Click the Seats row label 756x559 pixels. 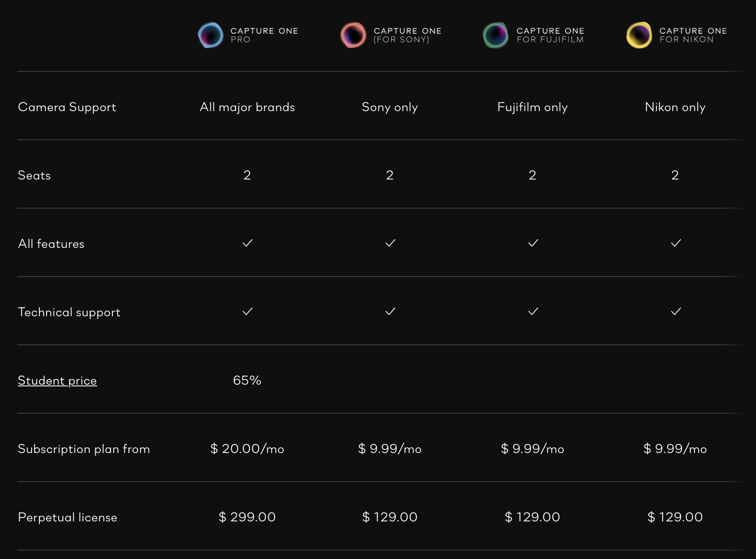click(x=34, y=175)
